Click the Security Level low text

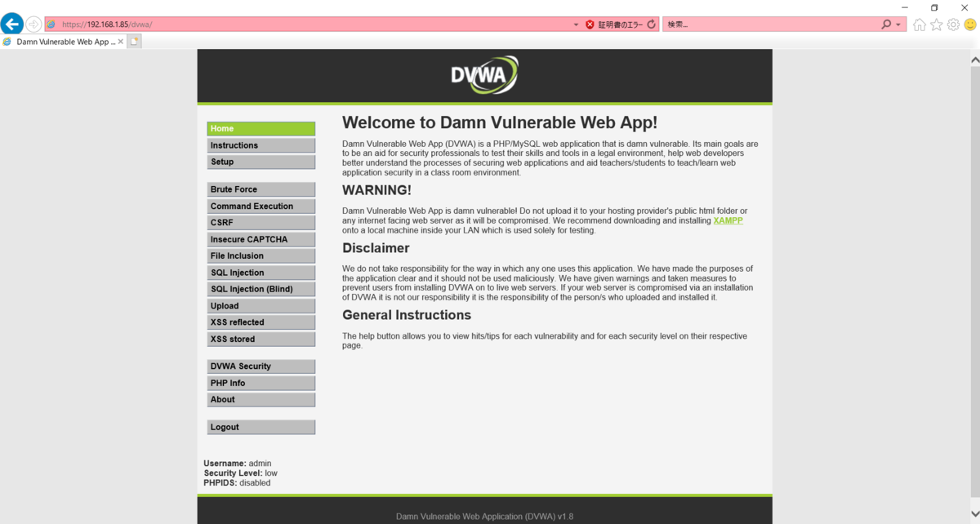240,473
